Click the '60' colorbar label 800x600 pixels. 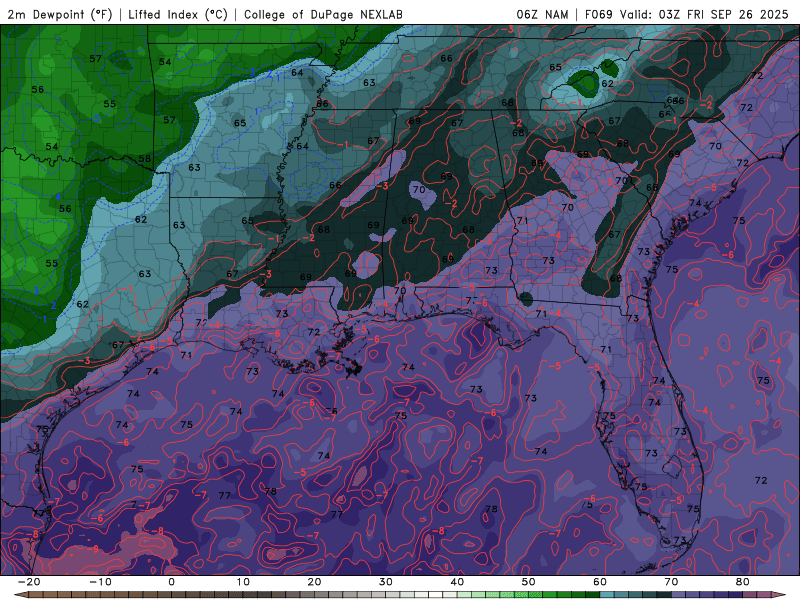point(600,582)
